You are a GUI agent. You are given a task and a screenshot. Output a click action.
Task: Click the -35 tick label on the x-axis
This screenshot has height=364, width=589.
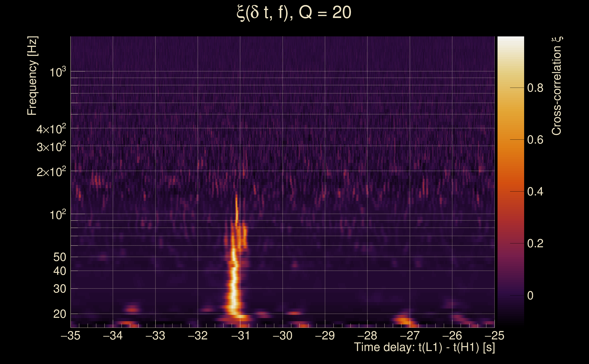[71, 336]
